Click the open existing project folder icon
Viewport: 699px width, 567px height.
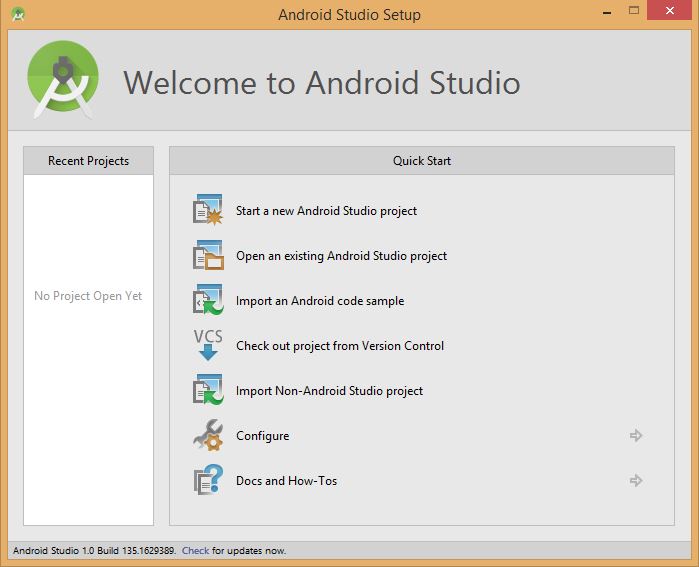[x=208, y=255]
